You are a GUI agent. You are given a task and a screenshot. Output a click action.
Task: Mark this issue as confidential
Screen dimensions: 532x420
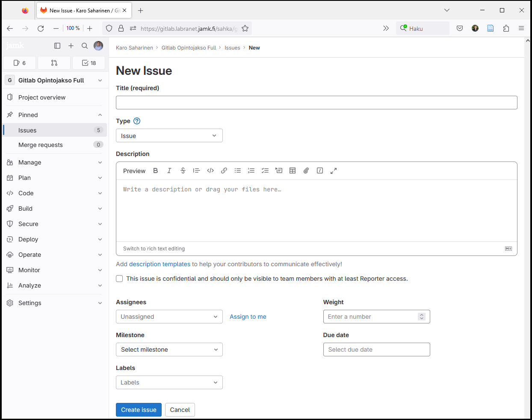pyautogui.click(x=120, y=279)
